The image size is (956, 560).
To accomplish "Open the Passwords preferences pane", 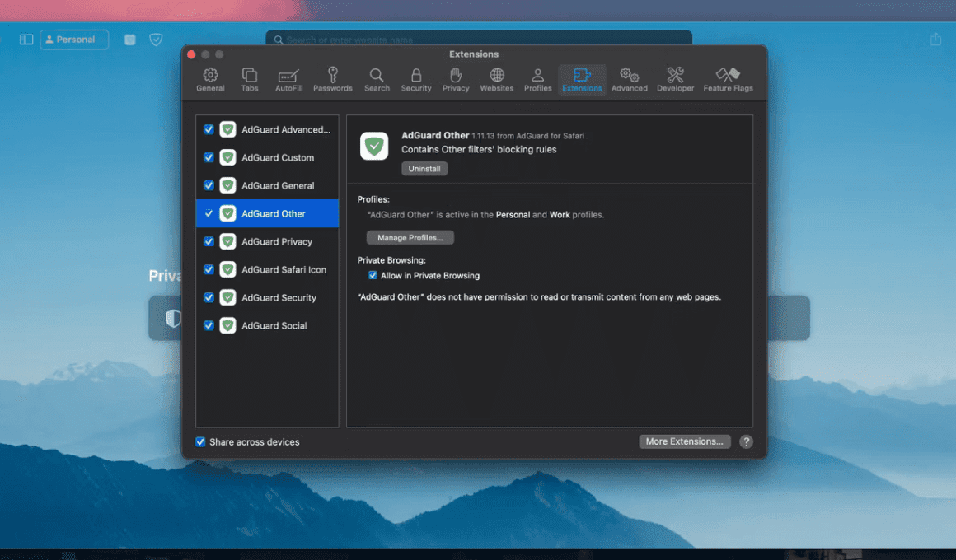I will pos(333,80).
